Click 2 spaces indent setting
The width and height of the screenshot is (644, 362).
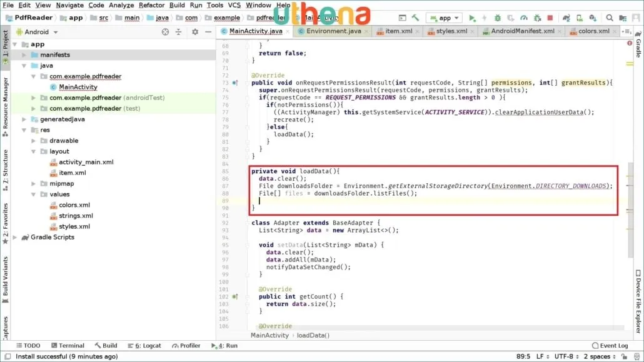point(599,356)
